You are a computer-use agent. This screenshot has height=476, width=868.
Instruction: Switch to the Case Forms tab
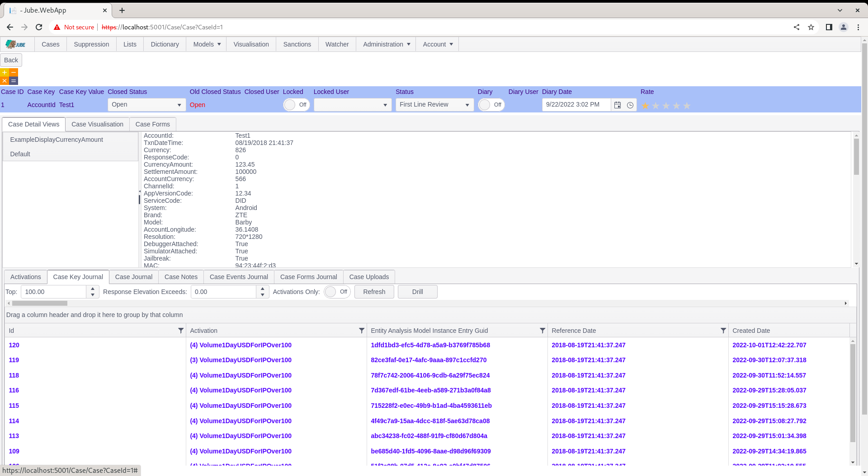coord(152,124)
